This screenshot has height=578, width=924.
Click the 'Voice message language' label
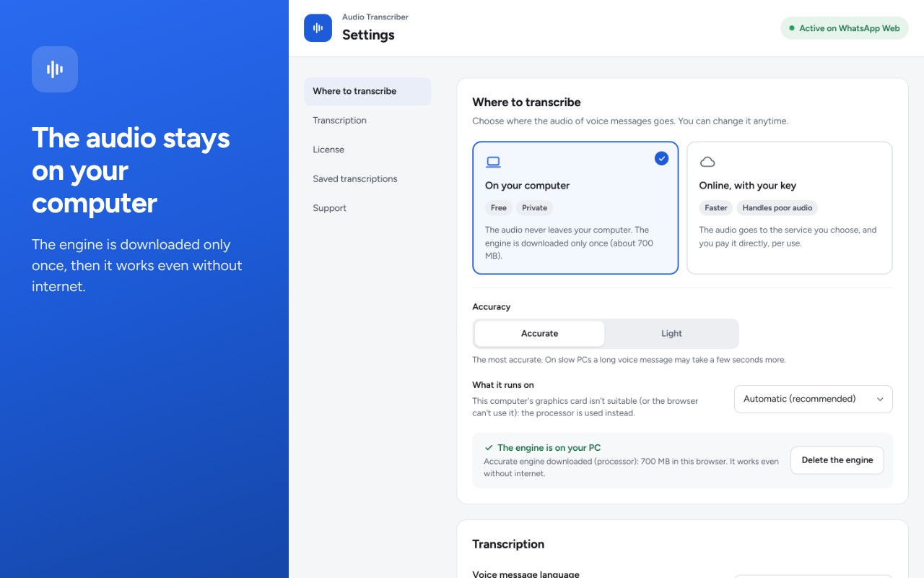point(526,574)
